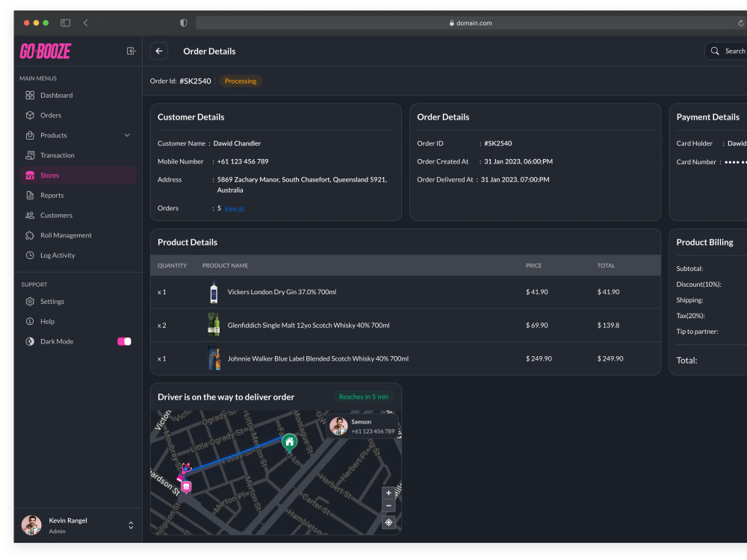Click Glenfiddich Single Malt bottle thumbnail
Image resolution: width=747 pixels, height=560 pixels.
[x=214, y=325]
